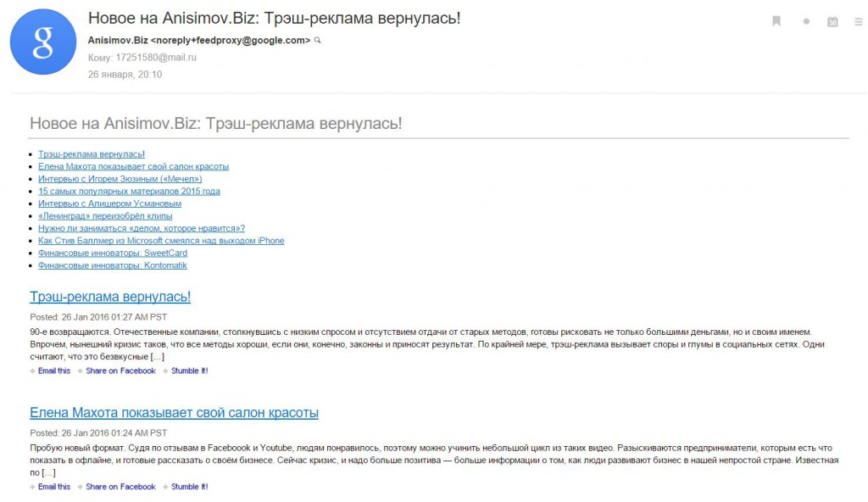
Task: Click "Share on Facebook" under the first article
Action: 120,371
